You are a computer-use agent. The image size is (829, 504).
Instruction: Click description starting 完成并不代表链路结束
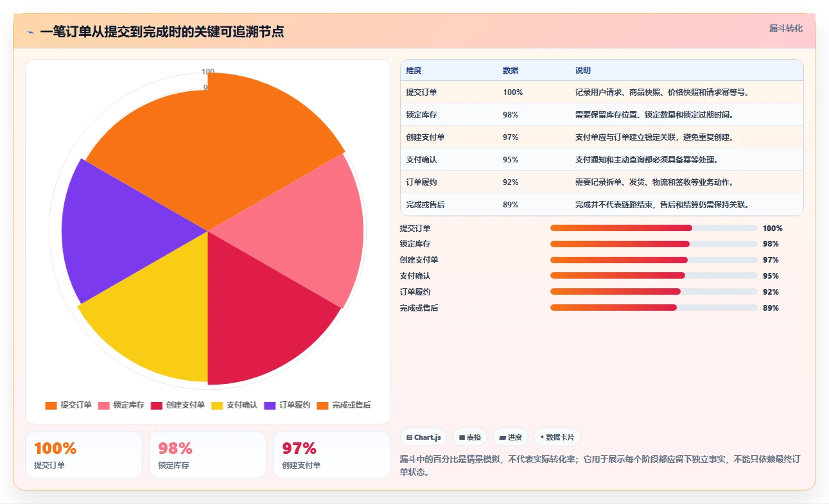click(x=662, y=205)
